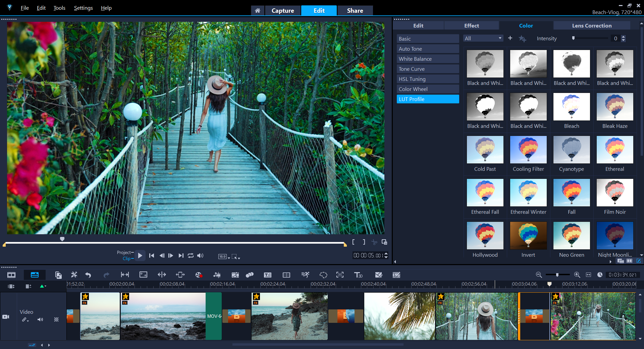The image size is (644, 349).
Task: Open the Tools menu
Action: pyautogui.click(x=59, y=8)
